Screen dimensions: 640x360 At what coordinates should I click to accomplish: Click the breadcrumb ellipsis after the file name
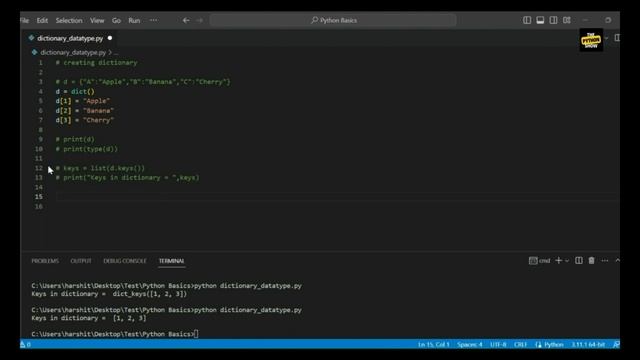click(x=116, y=53)
